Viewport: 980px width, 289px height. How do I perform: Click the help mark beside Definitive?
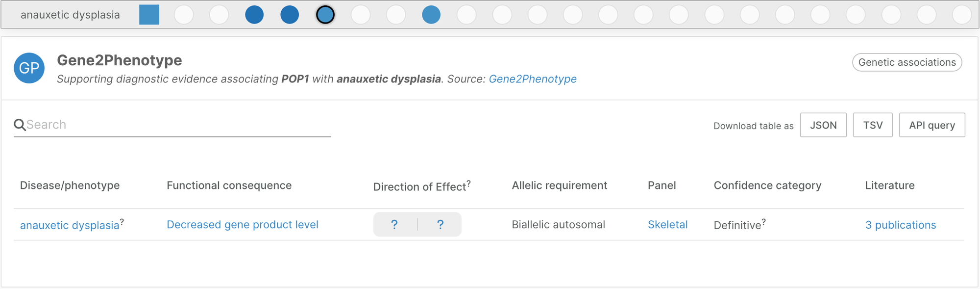tap(763, 222)
